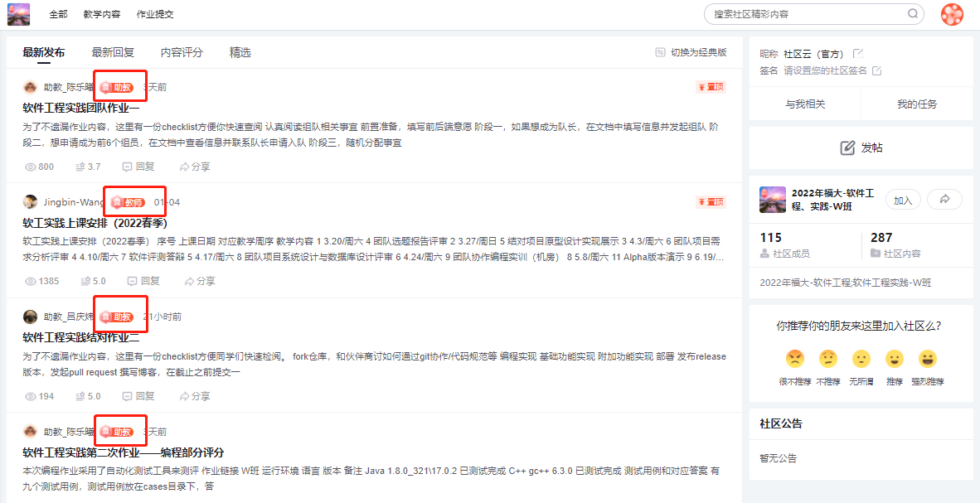Click Jingbin-Wang's avatar

(30, 202)
